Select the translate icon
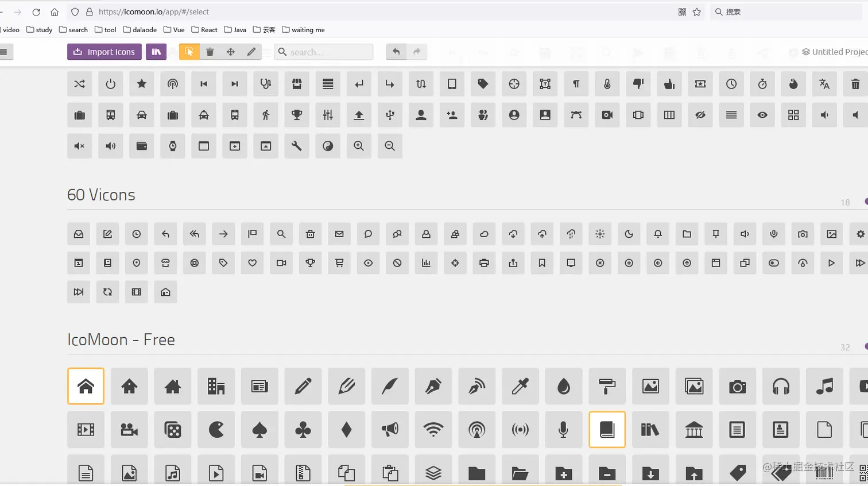 [824, 84]
